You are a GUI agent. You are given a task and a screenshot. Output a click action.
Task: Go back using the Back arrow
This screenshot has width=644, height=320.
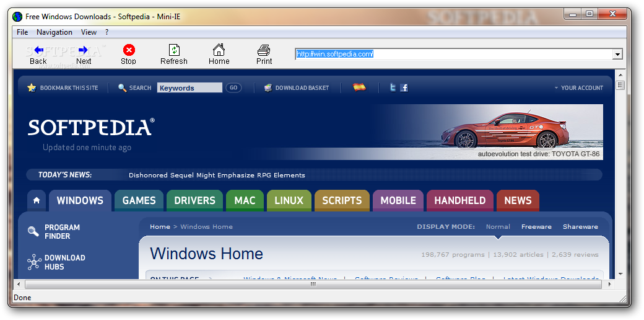(x=38, y=50)
